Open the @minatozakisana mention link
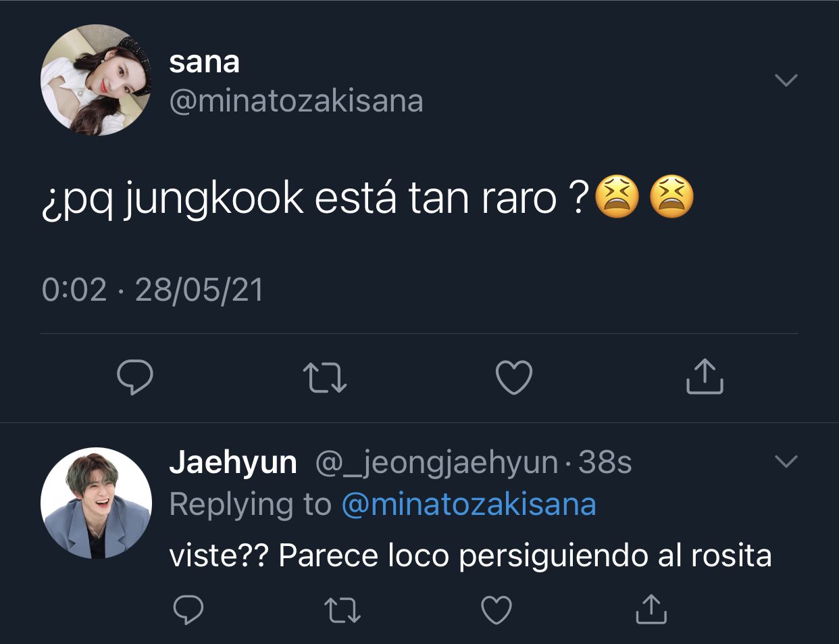The height and width of the screenshot is (644, 839). point(469,504)
